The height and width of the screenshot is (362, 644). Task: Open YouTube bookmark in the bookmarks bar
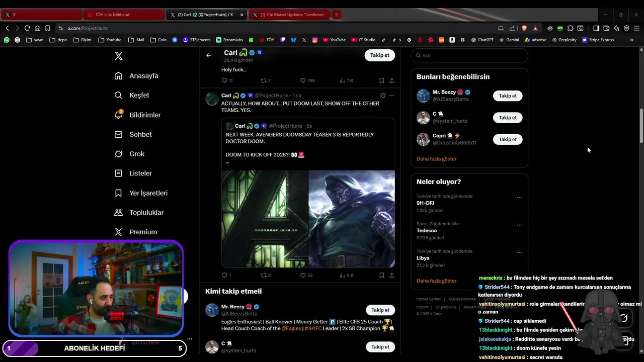point(335,40)
